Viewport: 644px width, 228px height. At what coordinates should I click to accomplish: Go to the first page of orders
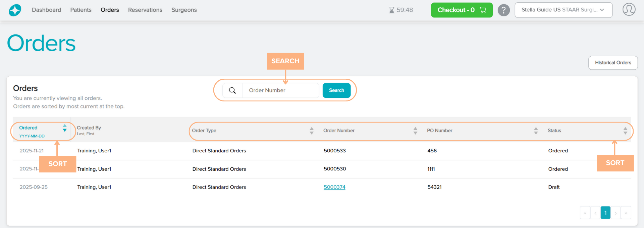[x=585, y=213]
